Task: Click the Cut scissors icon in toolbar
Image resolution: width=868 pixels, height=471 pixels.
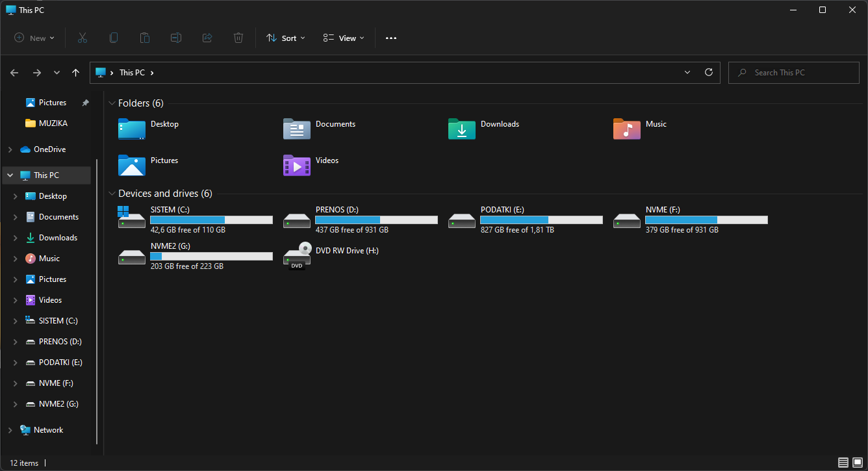Action: point(83,38)
